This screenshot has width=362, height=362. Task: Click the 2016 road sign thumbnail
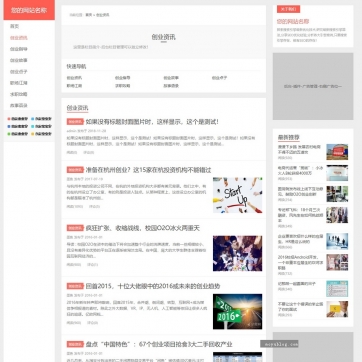click(x=237, y=311)
